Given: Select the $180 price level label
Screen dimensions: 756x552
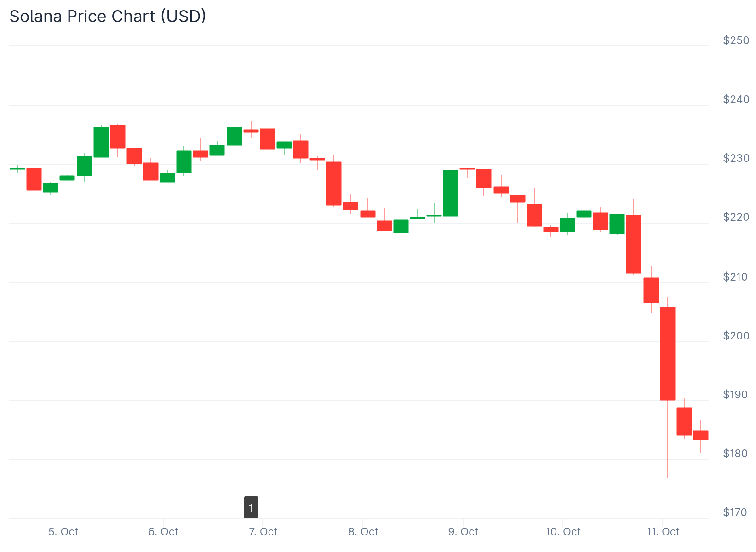Looking at the screenshot, I should tap(736, 454).
